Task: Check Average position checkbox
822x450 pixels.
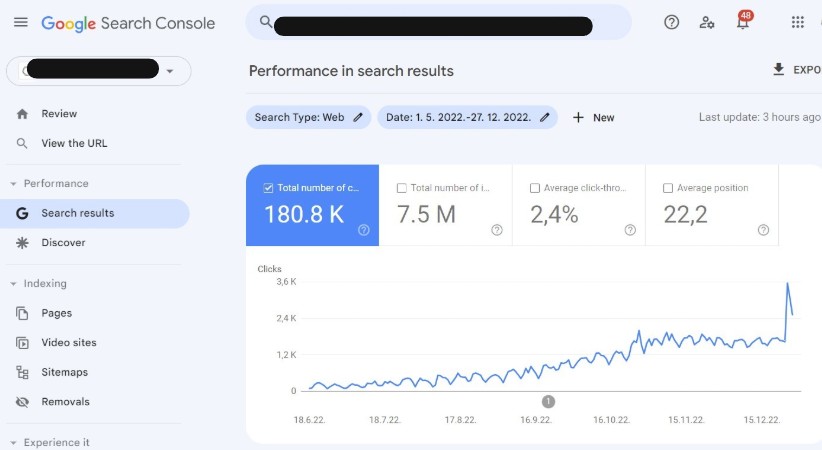Action: tap(668, 188)
